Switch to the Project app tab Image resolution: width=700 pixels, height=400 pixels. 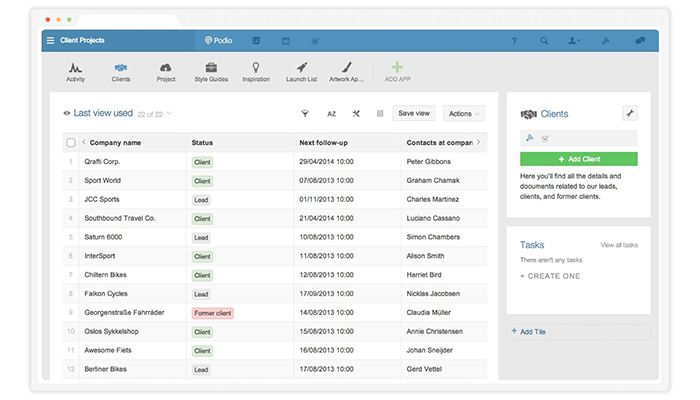[166, 71]
